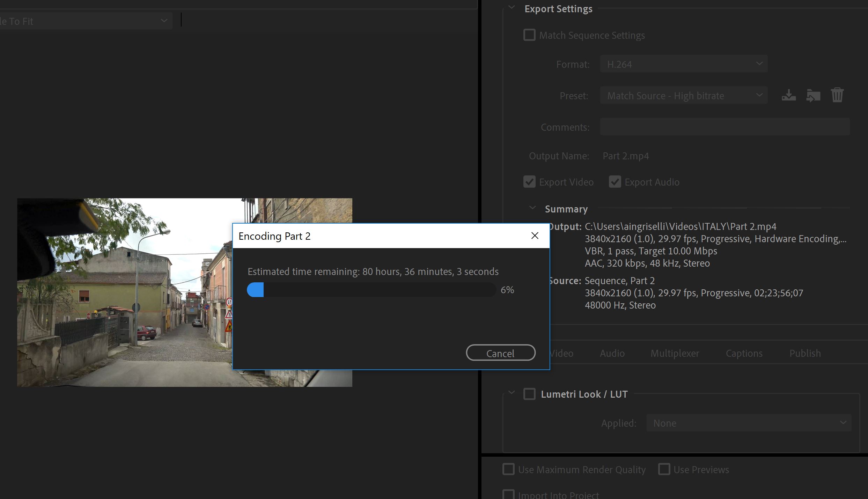Close the encoding dialog

(x=535, y=236)
